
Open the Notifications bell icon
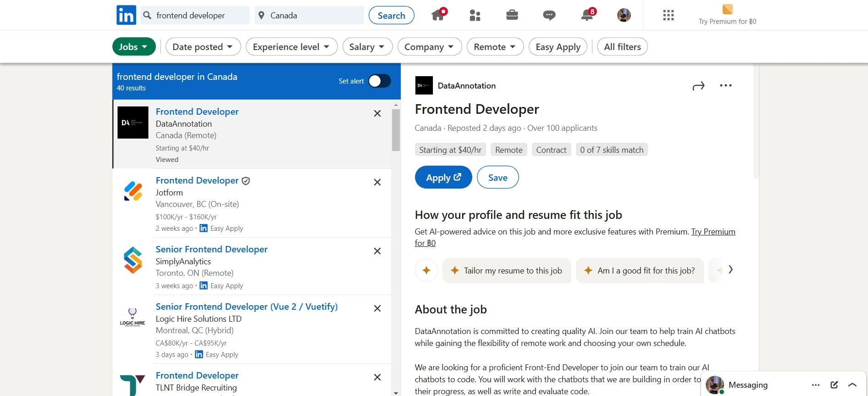[x=586, y=15]
